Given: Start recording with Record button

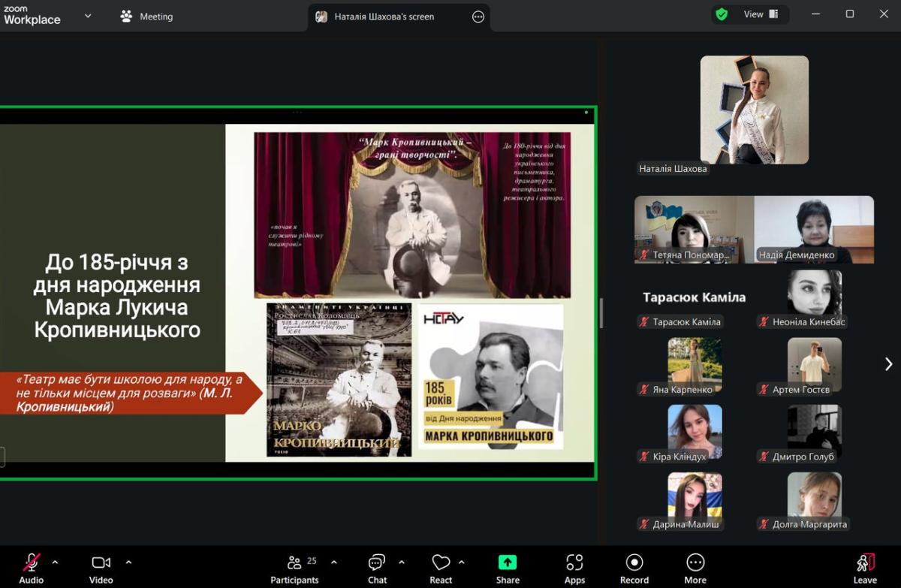Looking at the screenshot, I should (634, 568).
